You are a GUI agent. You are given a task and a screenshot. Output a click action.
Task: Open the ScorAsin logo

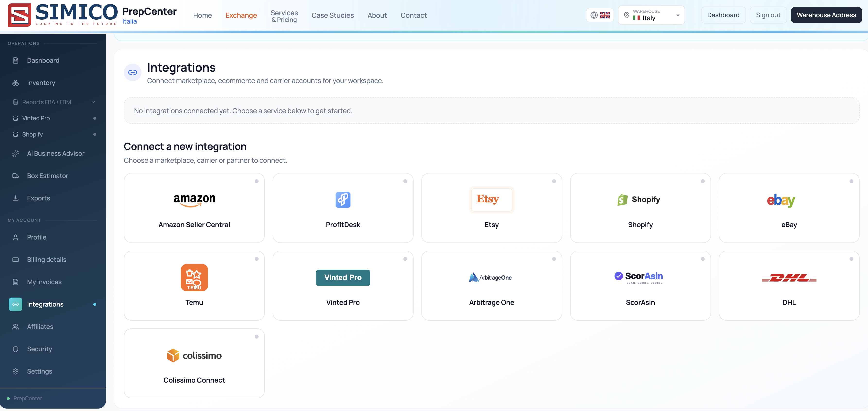pyautogui.click(x=639, y=278)
